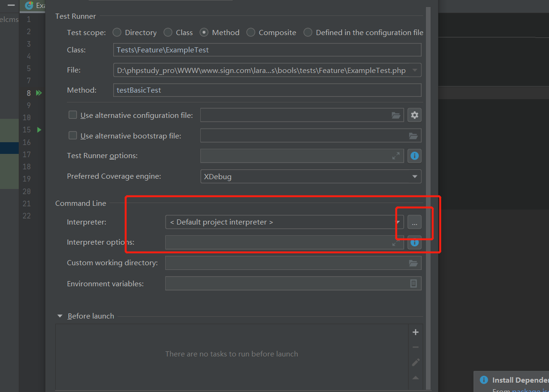Move Before launch task up
The width and height of the screenshot is (549, 392).
click(416, 377)
